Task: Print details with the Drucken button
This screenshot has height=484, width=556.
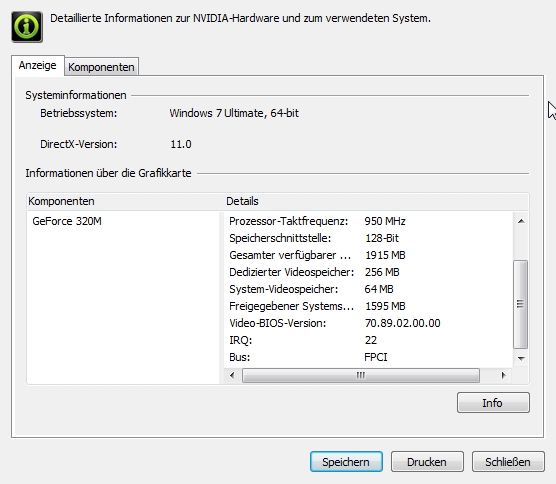Action: 427,462
